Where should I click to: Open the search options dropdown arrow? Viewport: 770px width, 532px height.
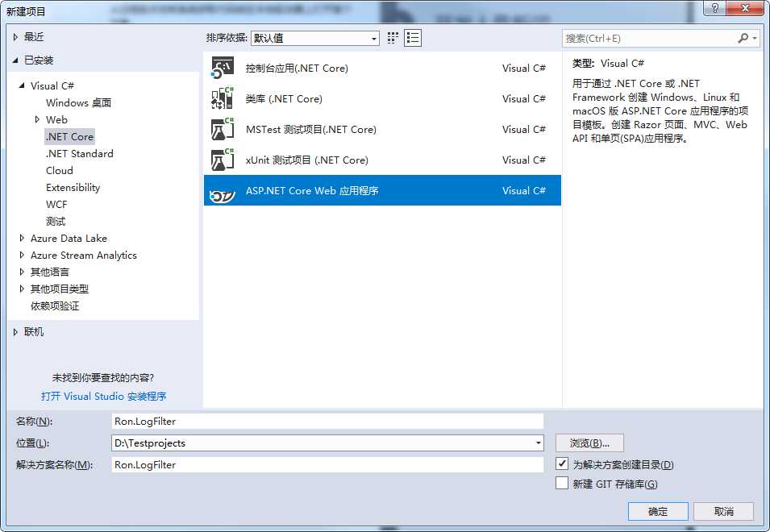[x=755, y=38]
